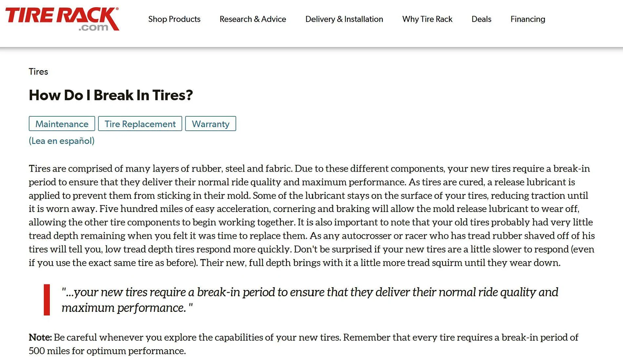The height and width of the screenshot is (364, 623).
Task: Open the Lea en español link
Action: [62, 141]
